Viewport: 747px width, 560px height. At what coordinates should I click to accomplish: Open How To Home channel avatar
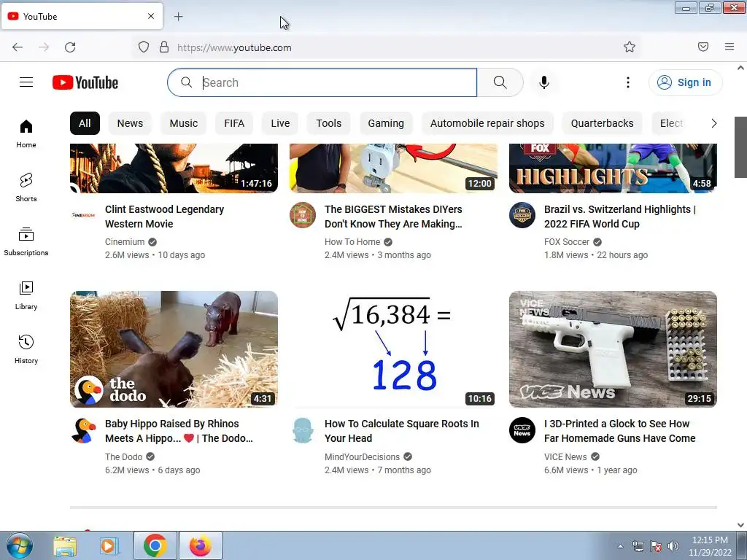pos(303,215)
